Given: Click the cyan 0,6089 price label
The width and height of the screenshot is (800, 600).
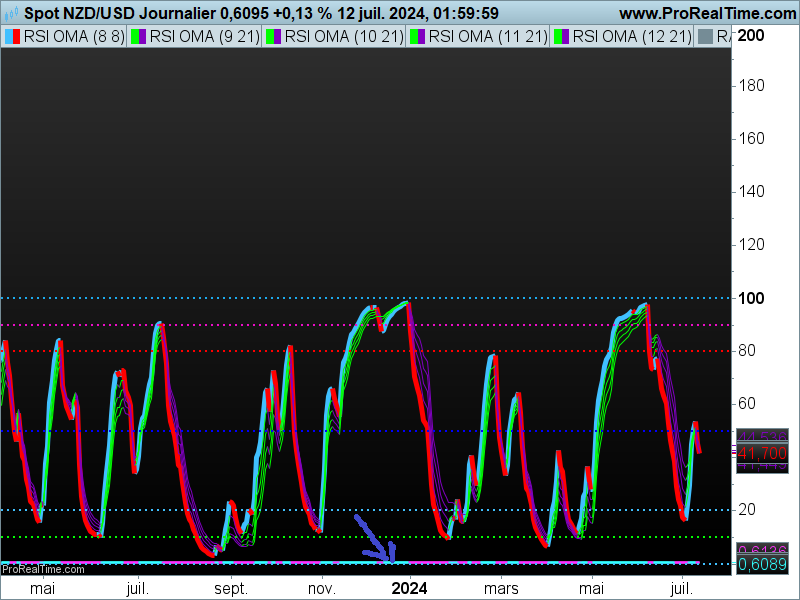Looking at the screenshot, I should (762, 564).
